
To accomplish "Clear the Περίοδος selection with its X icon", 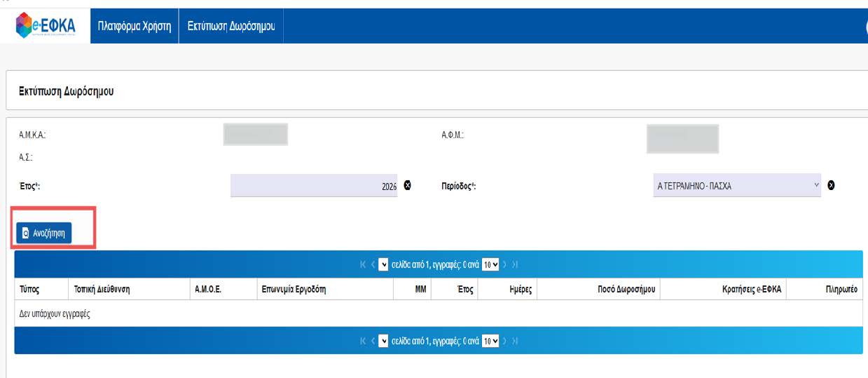I will point(832,186).
